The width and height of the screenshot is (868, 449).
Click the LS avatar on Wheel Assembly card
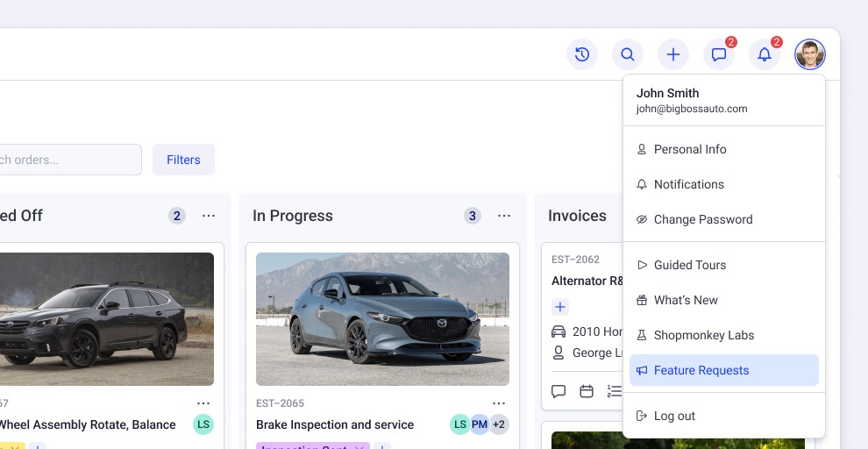pos(203,424)
